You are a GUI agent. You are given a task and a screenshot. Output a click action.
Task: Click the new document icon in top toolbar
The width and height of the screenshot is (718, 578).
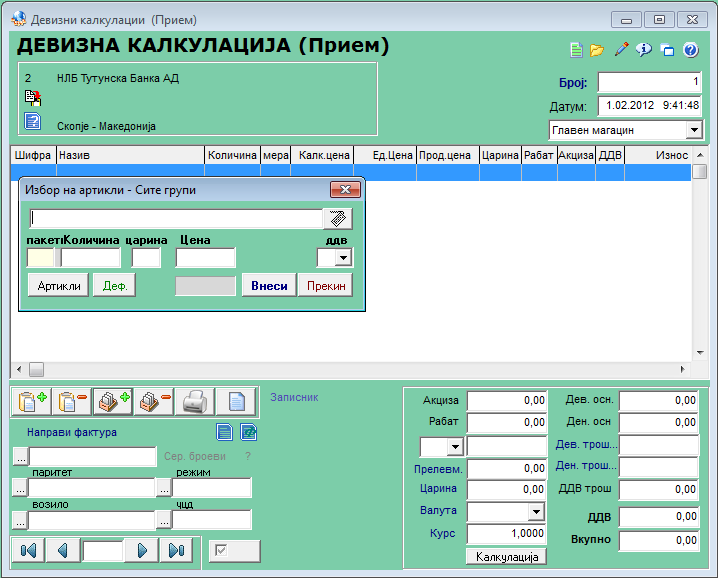pos(577,49)
